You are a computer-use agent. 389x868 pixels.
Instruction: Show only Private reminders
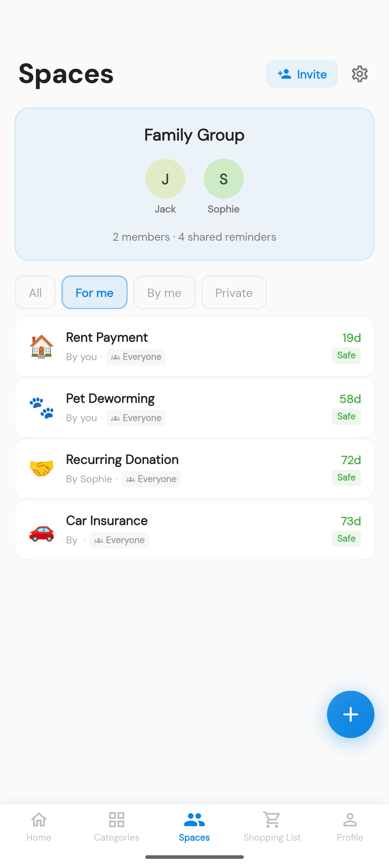pyautogui.click(x=234, y=292)
